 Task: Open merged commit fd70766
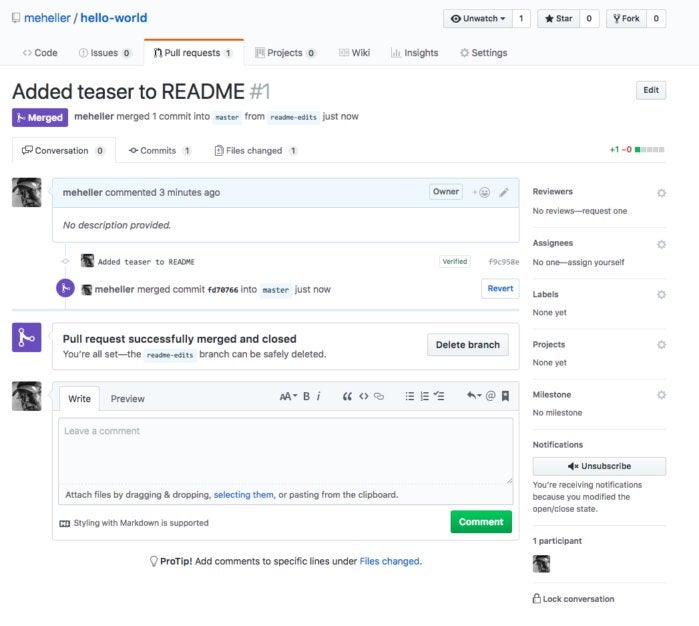click(223, 290)
